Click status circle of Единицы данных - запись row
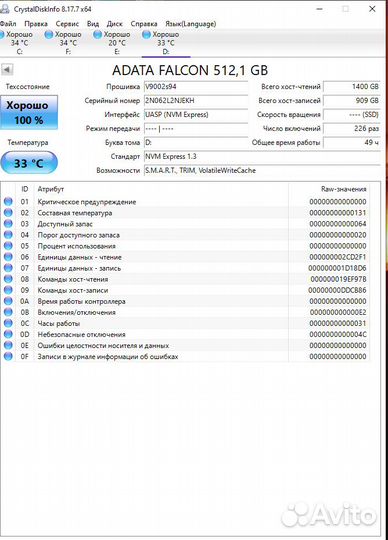This screenshot has width=388, height=540. coord(8,268)
